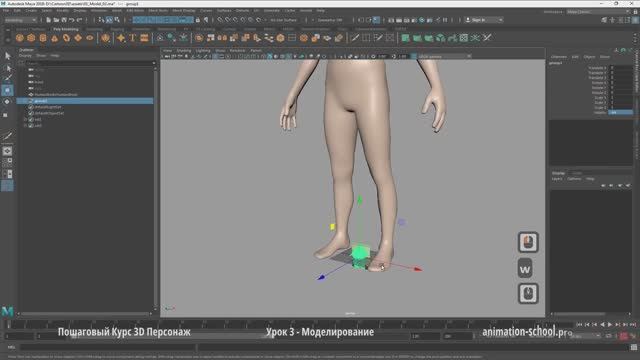Switch to four view layout
This screenshot has height=360, width=640.
[x=7, y=162]
